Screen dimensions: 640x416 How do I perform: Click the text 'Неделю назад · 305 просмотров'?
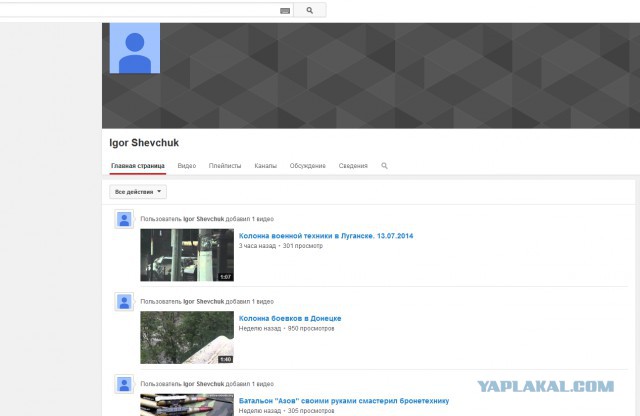pos(287,411)
